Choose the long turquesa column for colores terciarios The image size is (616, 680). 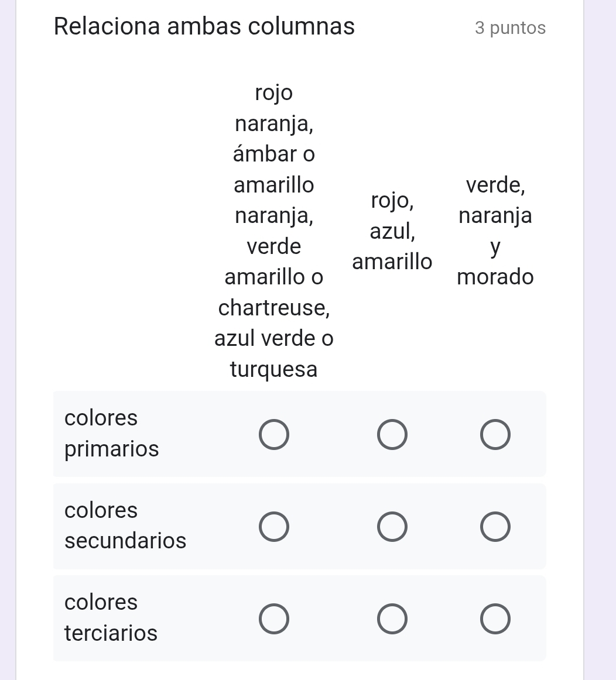click(274, 619)
